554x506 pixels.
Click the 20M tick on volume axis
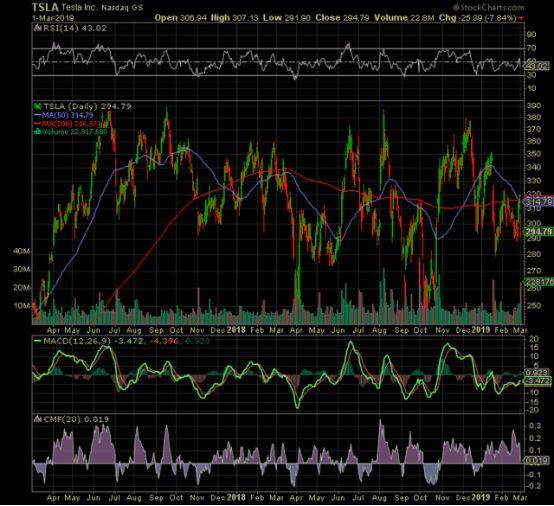click(x=22, y=288)
